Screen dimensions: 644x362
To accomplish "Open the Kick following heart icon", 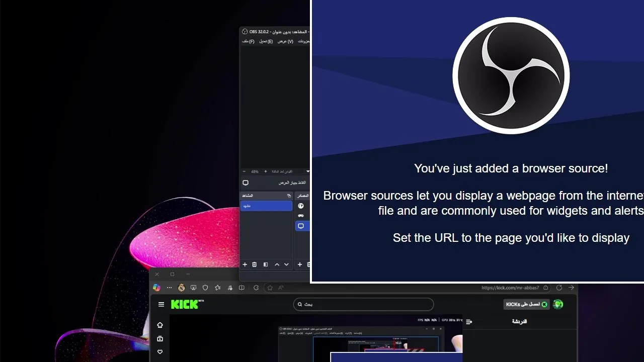I will pos(160,352).
